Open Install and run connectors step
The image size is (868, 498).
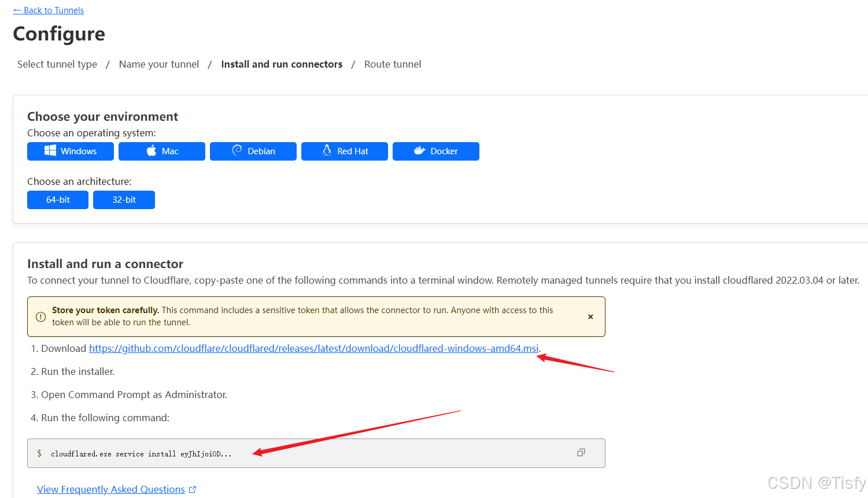click(x=282, y=64)
